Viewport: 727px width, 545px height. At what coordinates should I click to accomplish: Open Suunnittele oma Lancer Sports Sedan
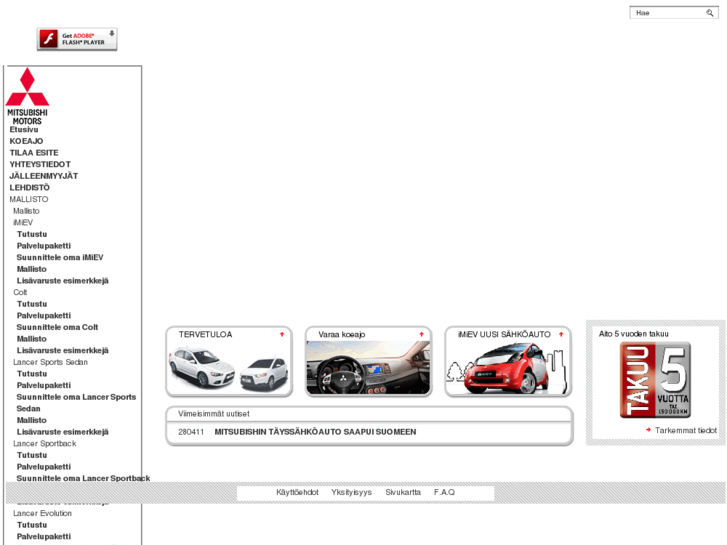(77, 403)
